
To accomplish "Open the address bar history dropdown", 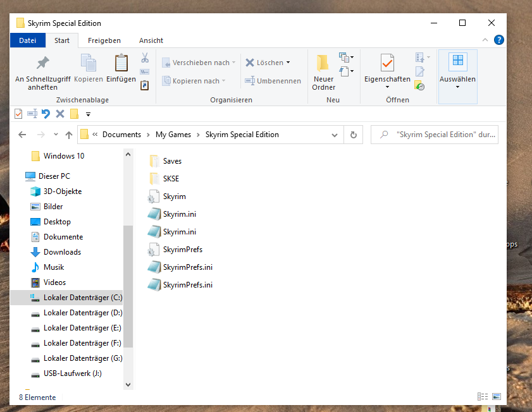I will tap(335, 135).
